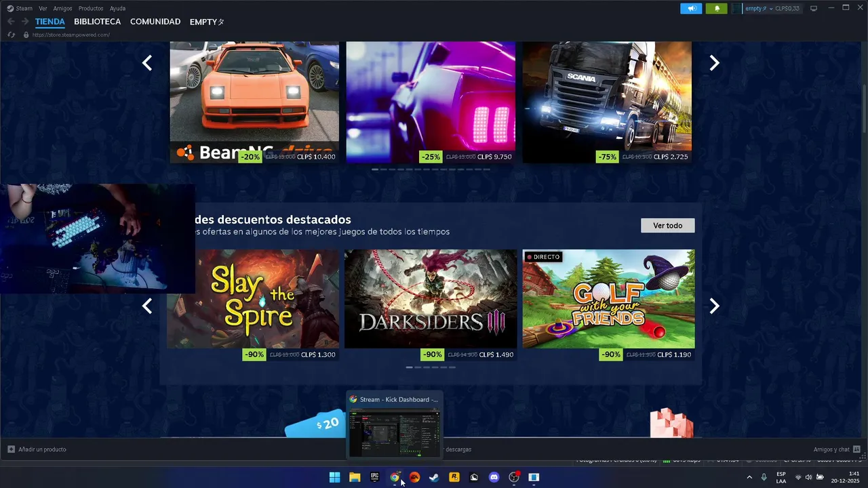Click Añadir un producto
The height and width of the screenshot is (488, 868).
(x=37, y=449)
